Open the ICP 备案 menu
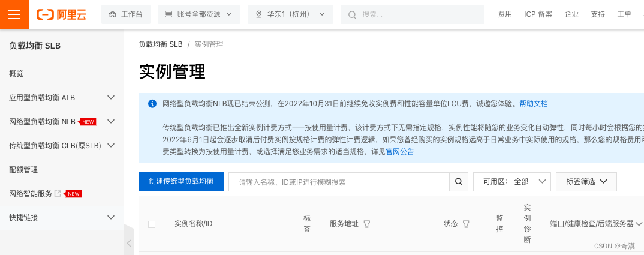 (x=538, y=14)
